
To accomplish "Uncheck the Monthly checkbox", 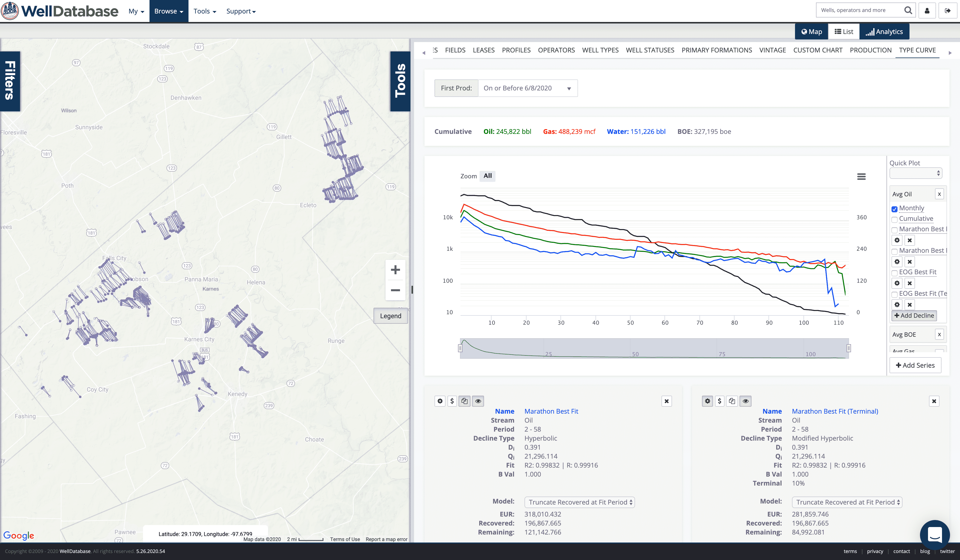I will 894,209.
